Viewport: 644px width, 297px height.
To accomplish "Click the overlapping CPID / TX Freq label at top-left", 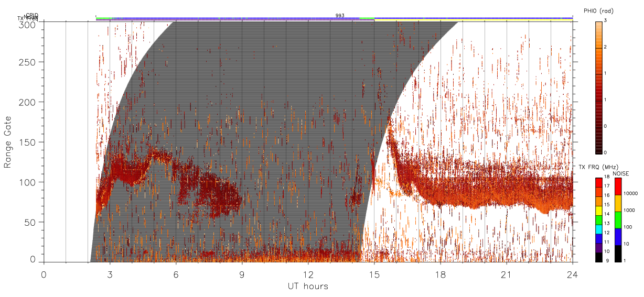I will [28, 17].
